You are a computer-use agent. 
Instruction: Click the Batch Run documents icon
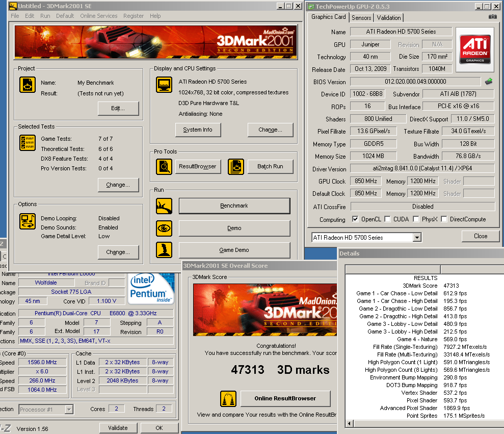tap(236, 167)
